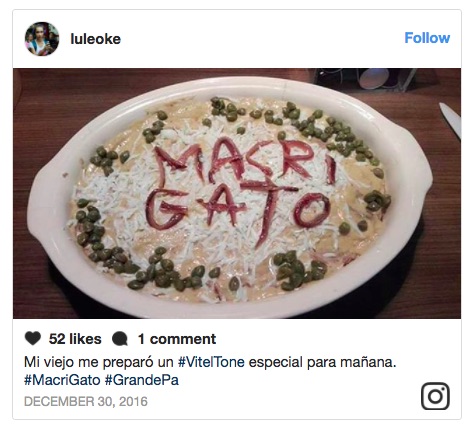The width and height of the screenshot is (473, 428).
Task: Click the caption text "Mi viejo me preparó un"
Action: pyautogui.click(x=99, y=362)
